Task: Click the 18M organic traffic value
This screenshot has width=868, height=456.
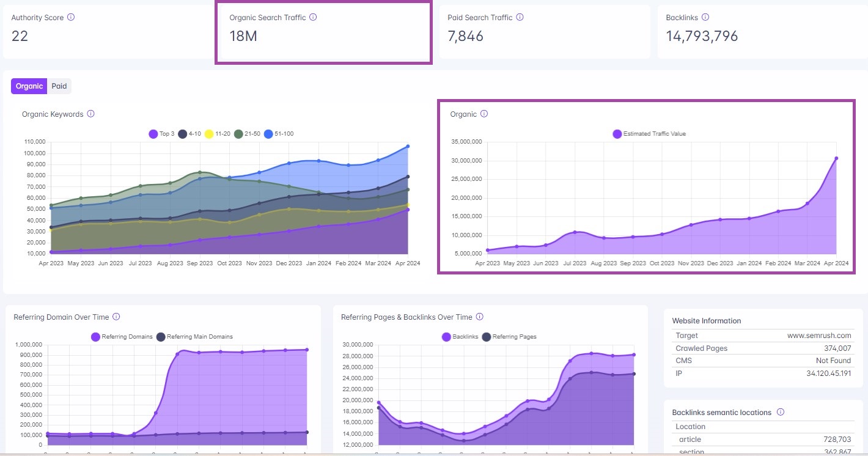Action: point(243,36)
